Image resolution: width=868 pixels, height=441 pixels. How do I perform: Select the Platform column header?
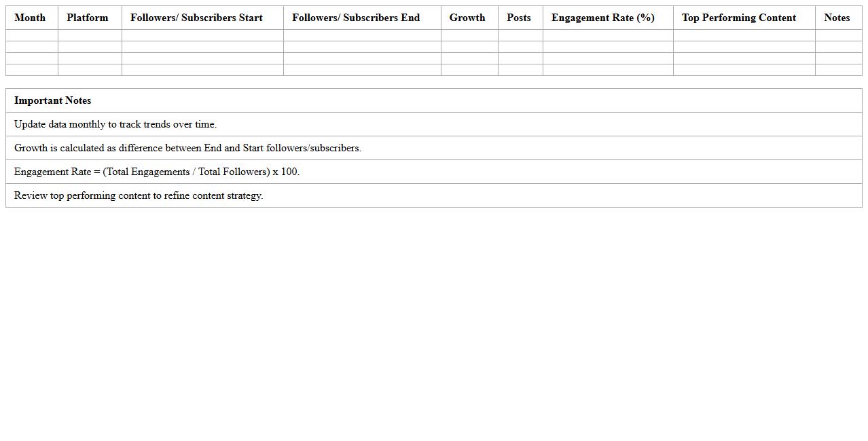coord(87,18)
